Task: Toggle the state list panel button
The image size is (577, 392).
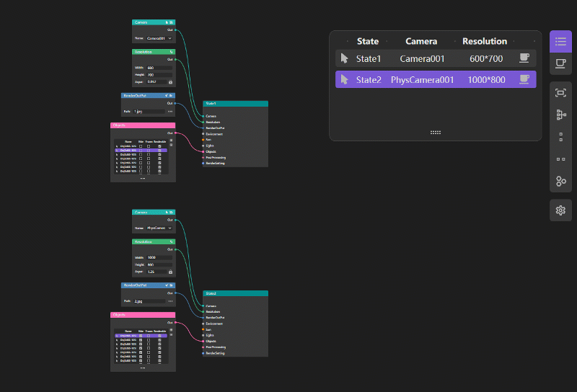Action: point(560,41)
